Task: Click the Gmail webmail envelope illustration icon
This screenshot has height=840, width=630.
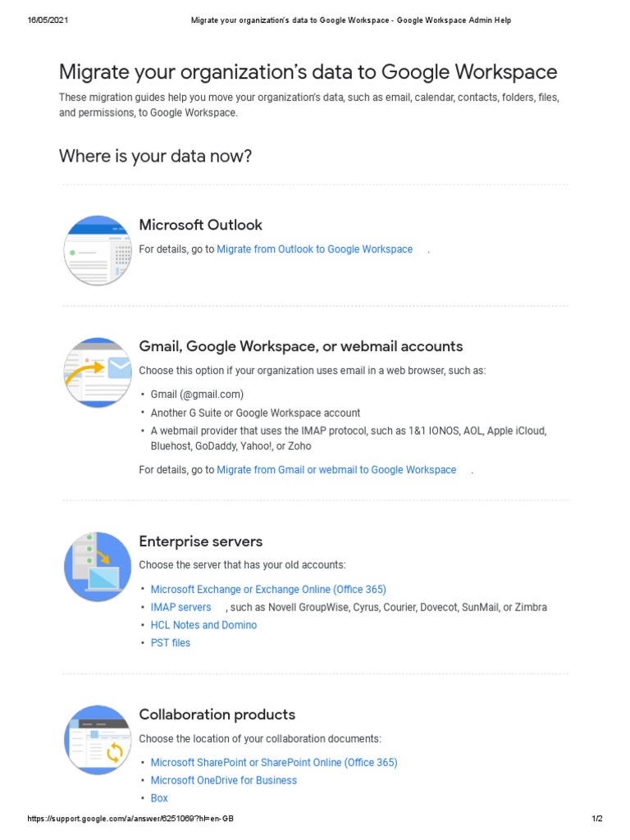Action: coord(98,372)
